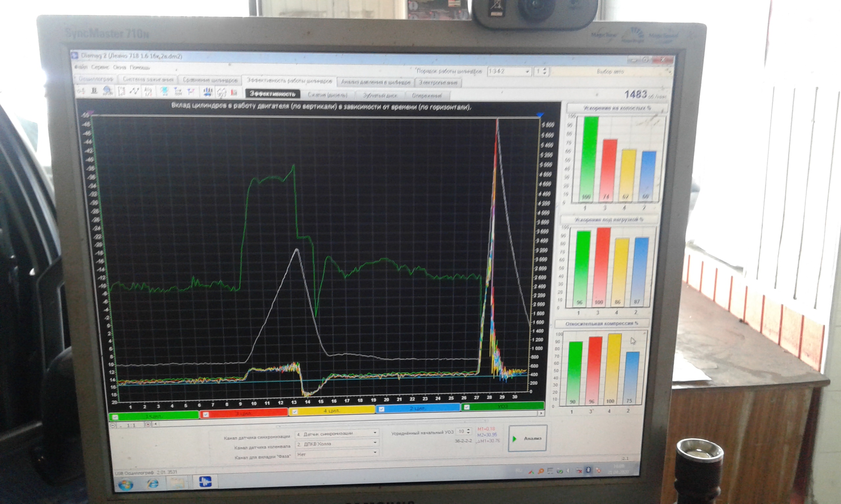Toggle the 3 цил. red checkbox
841x504 pixels.
click(x=206, y=414)
